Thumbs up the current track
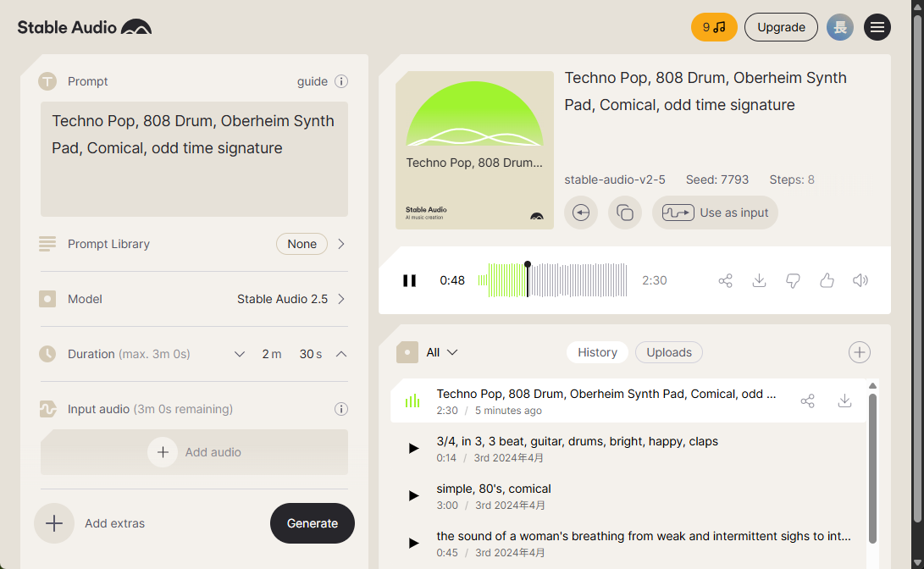Screen dimensions: 924x569 click(x=827, y=280)
